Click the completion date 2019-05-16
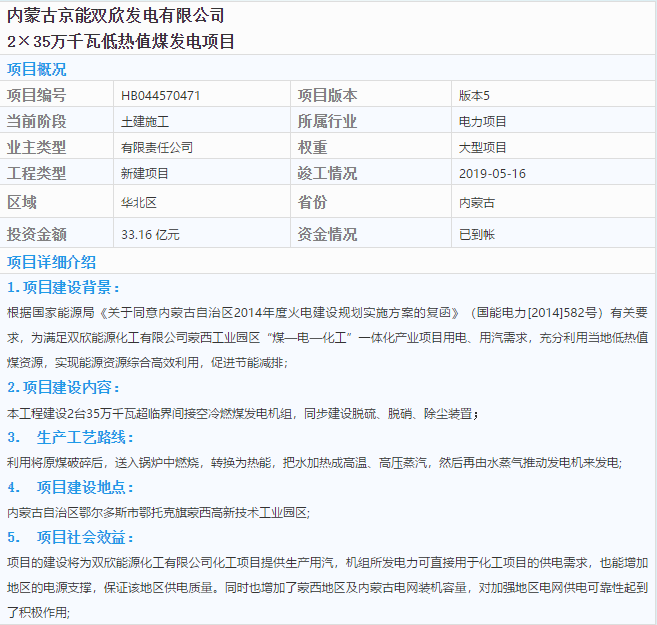657x625 pixels. pyautogui.click(x=492, y=174)
